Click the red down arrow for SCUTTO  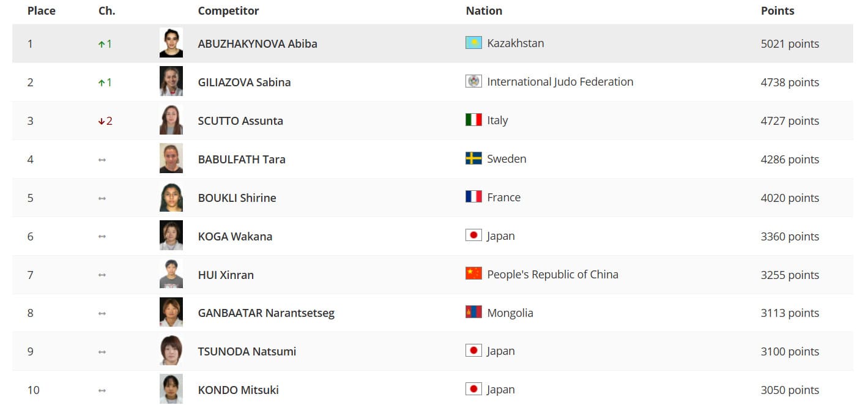102,121
